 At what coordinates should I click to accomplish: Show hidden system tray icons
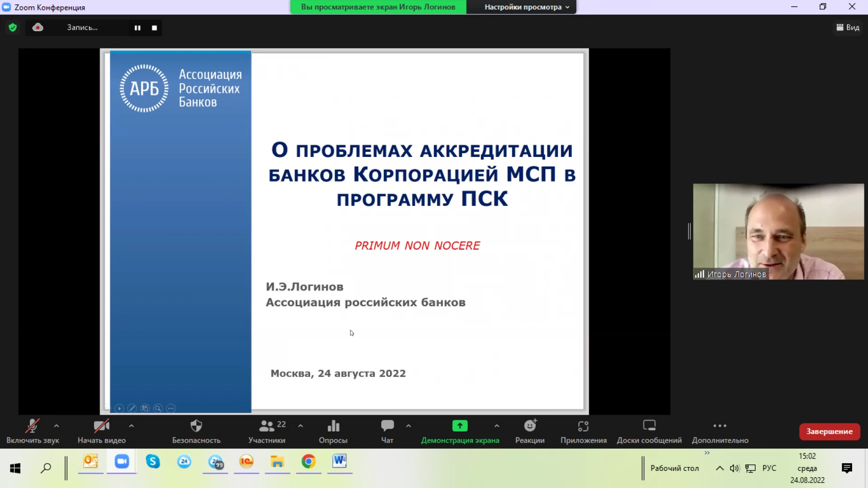click(720, 468)
